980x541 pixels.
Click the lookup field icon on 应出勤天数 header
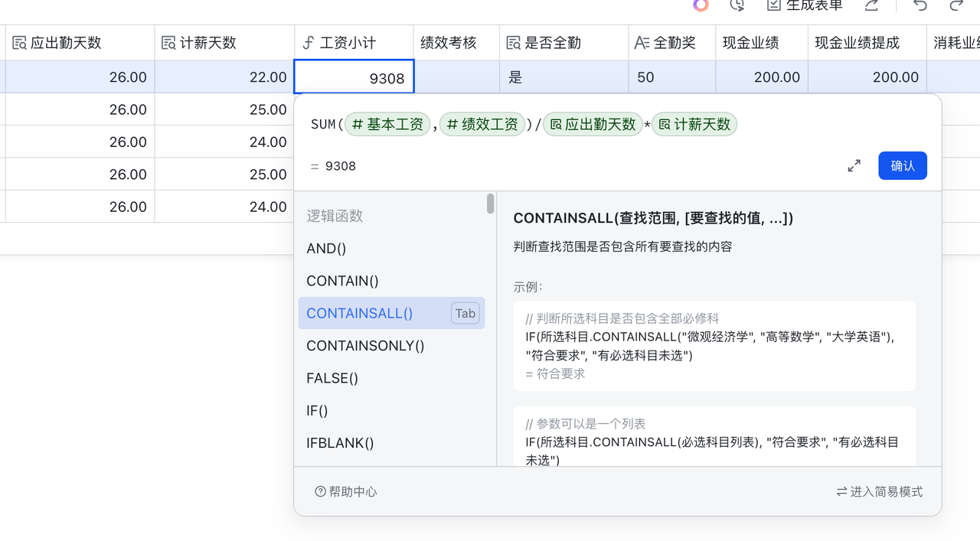click(x=18, y=42)
